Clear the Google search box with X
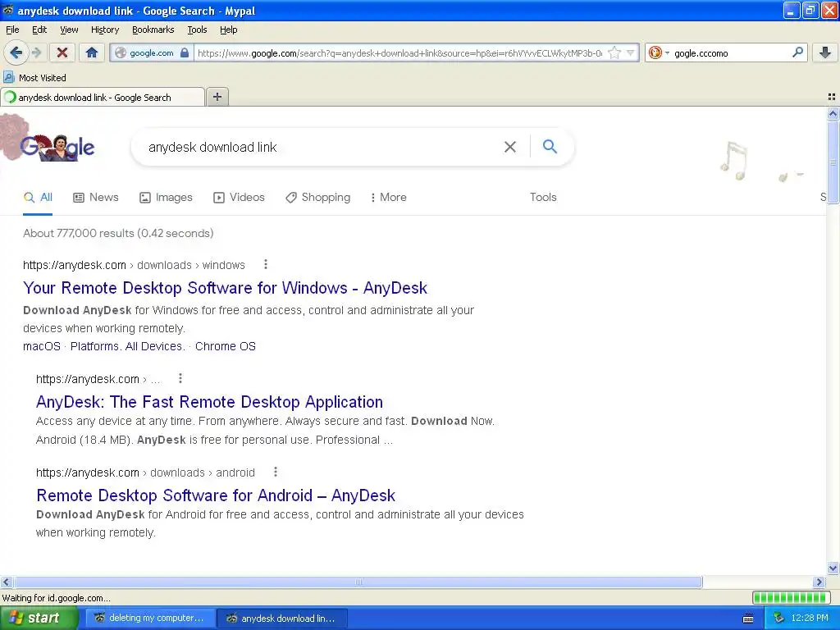The image size is (840, 630). (x=510, y=147)
